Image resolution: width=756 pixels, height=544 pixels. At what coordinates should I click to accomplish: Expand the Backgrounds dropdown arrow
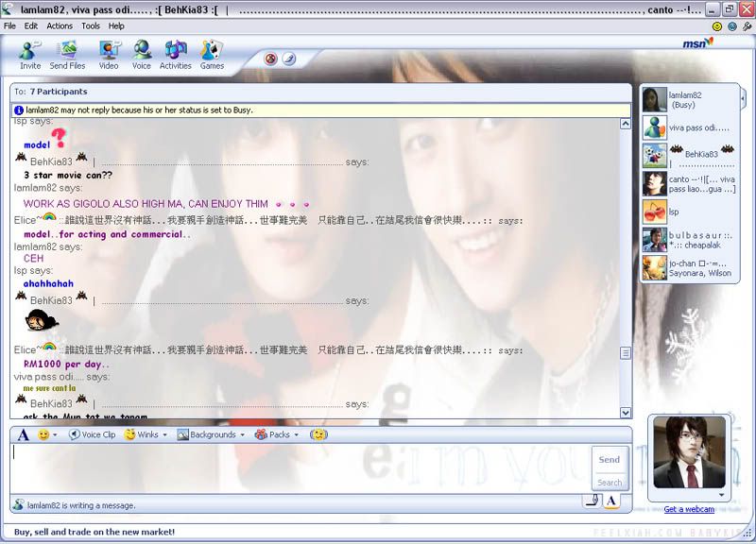(x=243, y=434)
